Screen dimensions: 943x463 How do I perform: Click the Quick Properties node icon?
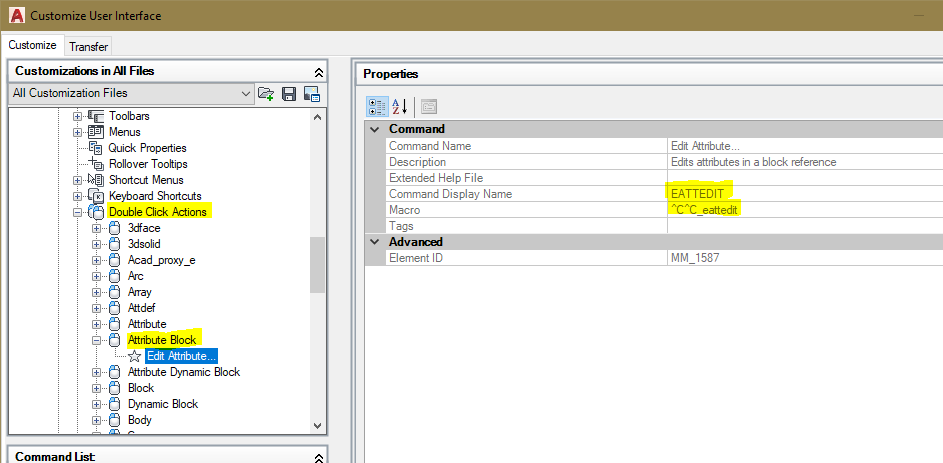pyautogui.click(x=96, y=148)
